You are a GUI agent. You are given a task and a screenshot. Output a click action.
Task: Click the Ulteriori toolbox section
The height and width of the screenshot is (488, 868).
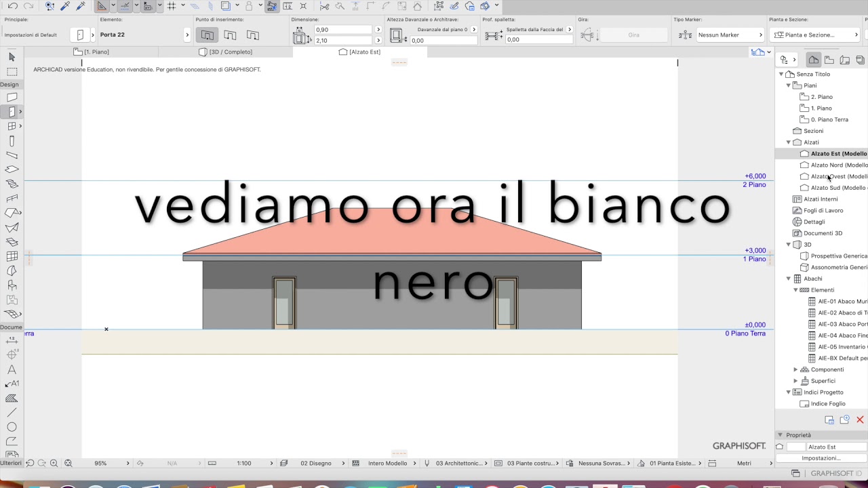11,463
